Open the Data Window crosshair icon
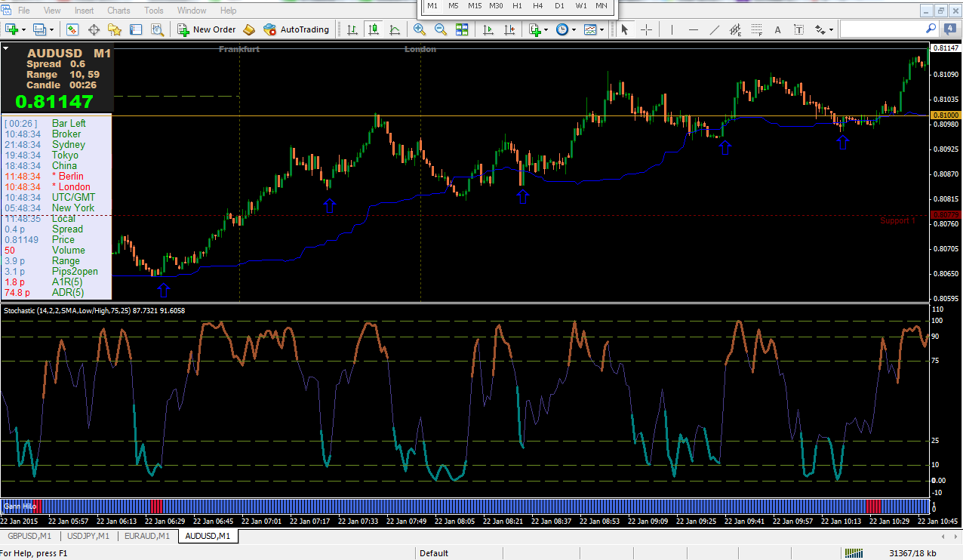The width and height of the screenshot is (963, 560). [94, 29]
